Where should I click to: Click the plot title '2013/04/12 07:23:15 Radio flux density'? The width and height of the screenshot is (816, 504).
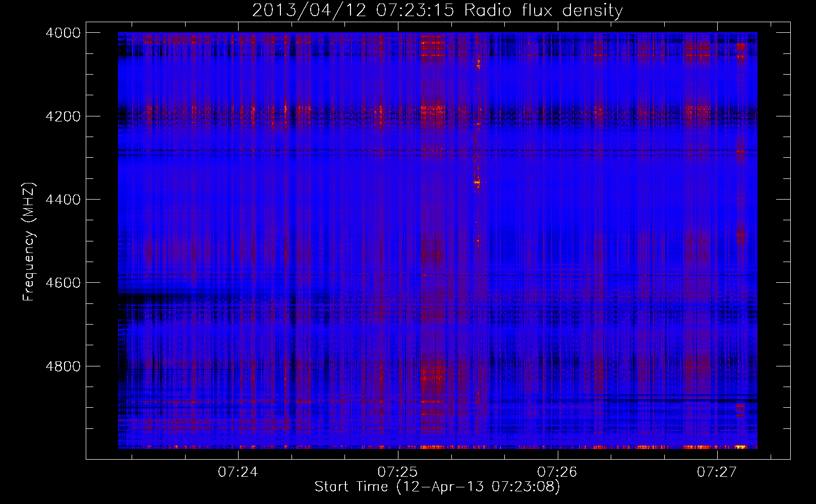[x=437, y=11]
